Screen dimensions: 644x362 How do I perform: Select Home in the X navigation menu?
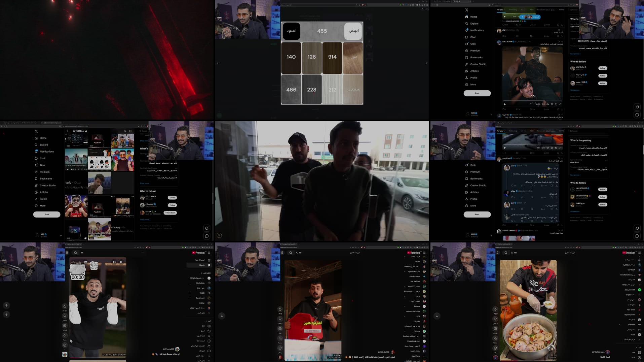(x=473, y=17)
